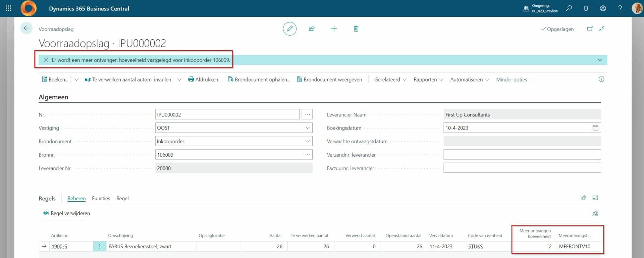Viewport: 644px width, 258px height.
Task: Open the app launcher waffle menu
Action: click(8, 8)
